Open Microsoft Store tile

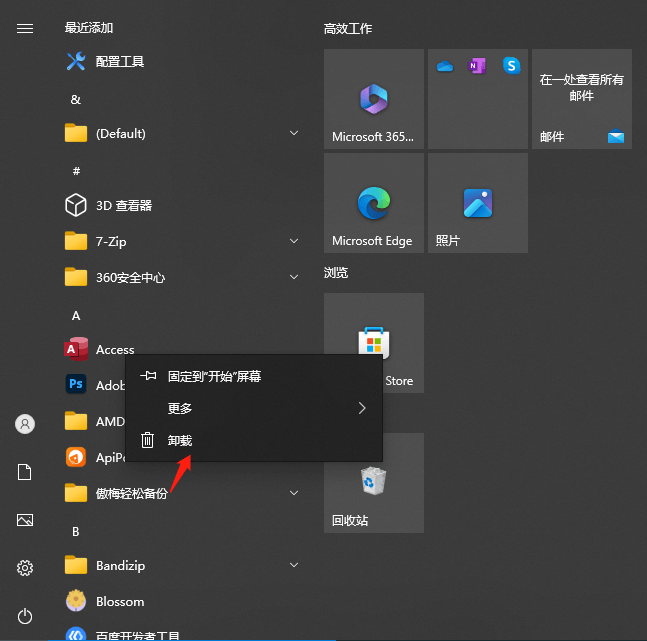click(374, 343)
